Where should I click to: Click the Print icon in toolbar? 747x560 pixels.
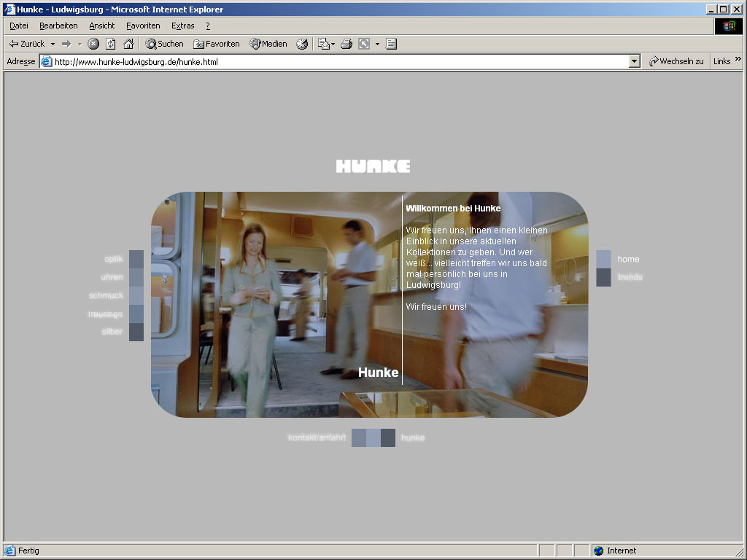click(347, 44)
